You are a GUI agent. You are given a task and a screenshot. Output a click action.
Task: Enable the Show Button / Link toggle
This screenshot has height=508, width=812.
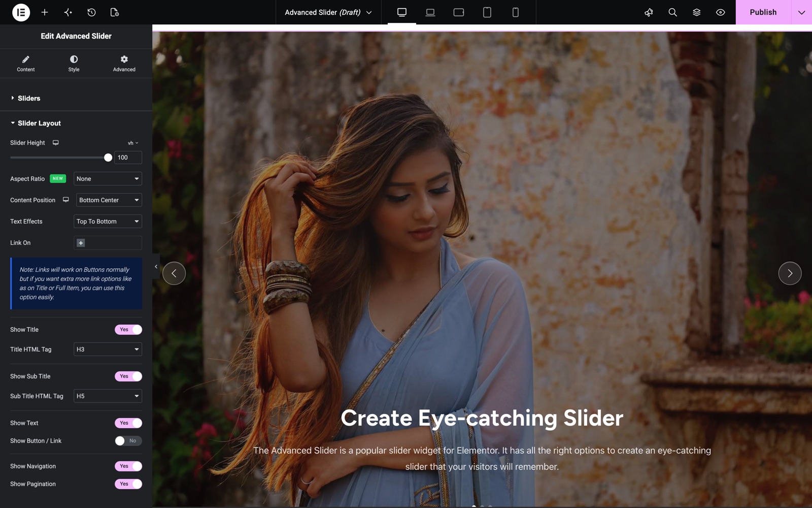coord(128,441)
